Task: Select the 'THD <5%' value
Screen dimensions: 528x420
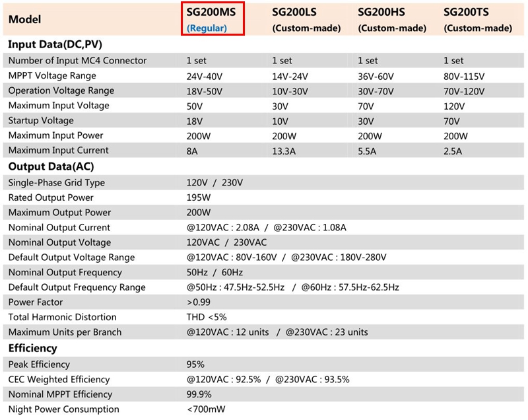Action: [207, 317]
